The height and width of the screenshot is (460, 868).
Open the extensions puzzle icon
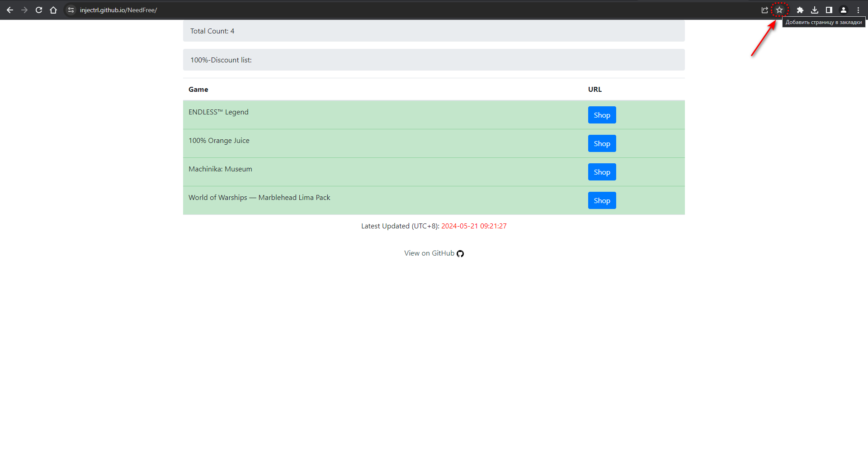coord(800,10)
